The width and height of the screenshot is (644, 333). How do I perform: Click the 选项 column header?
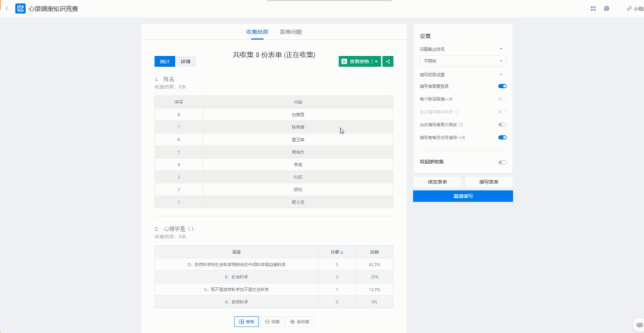tap(236, 253)
